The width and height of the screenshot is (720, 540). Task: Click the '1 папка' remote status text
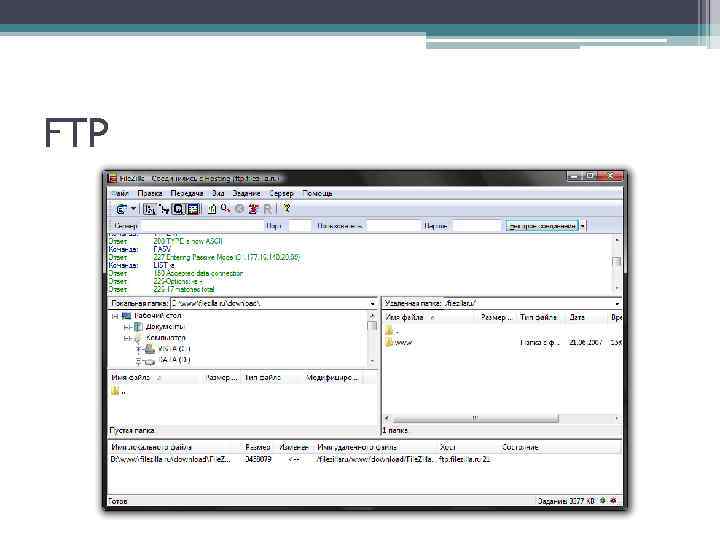395,431
